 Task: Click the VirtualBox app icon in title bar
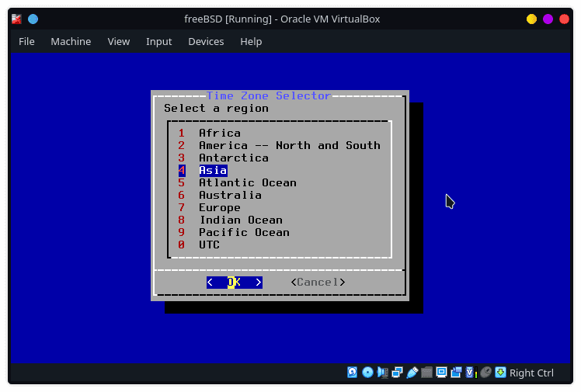click(16, 19)
